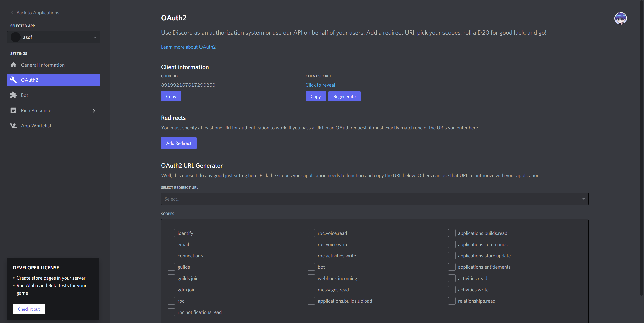Open the selected app dropdown arrow
Screen dimensions: 644x323
pyautogui.click(x=95, y=37)
